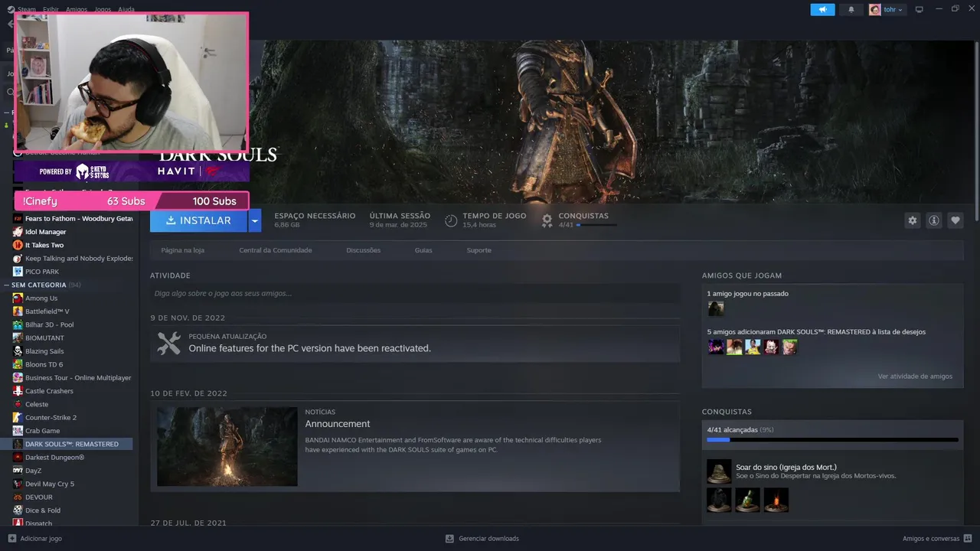Open the Central da Comunidade tab
The width and height of the screenshot is (980, 551).
[x=276, y=250]
